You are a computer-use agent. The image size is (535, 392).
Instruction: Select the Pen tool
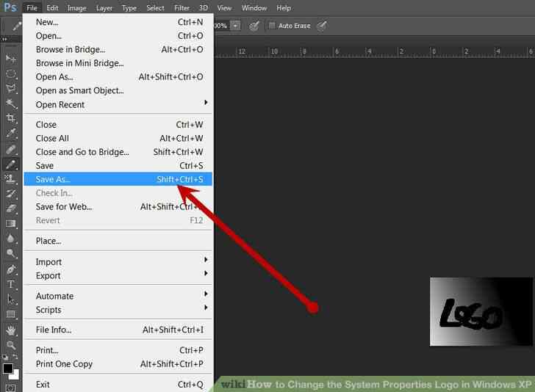pos(11,269)
